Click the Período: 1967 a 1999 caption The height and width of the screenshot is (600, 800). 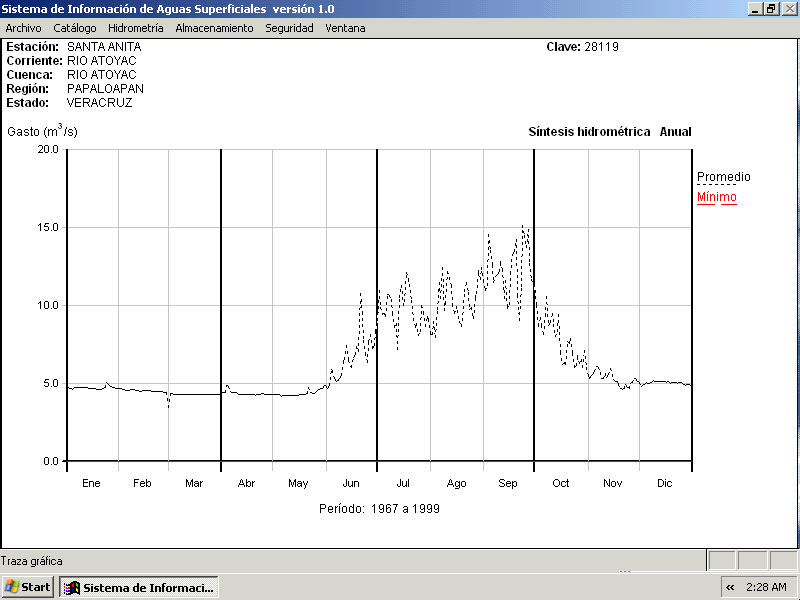[x=379, y=509]
